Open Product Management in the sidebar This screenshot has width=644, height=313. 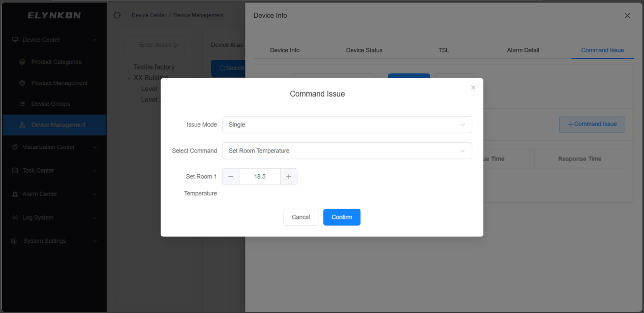[x=54, y=83]
